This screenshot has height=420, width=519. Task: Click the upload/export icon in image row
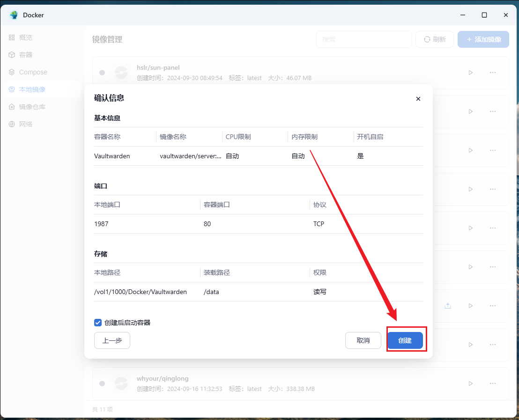[x=448, y=306]
